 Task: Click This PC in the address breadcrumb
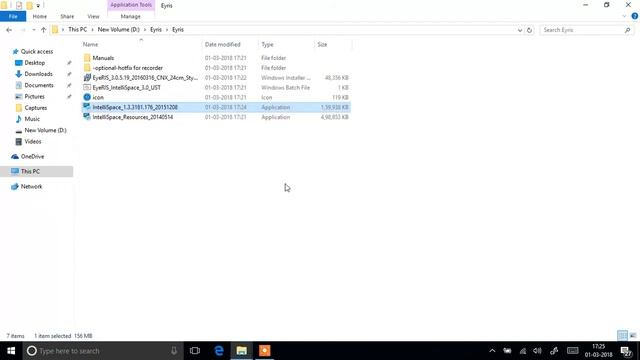(78, 30)
